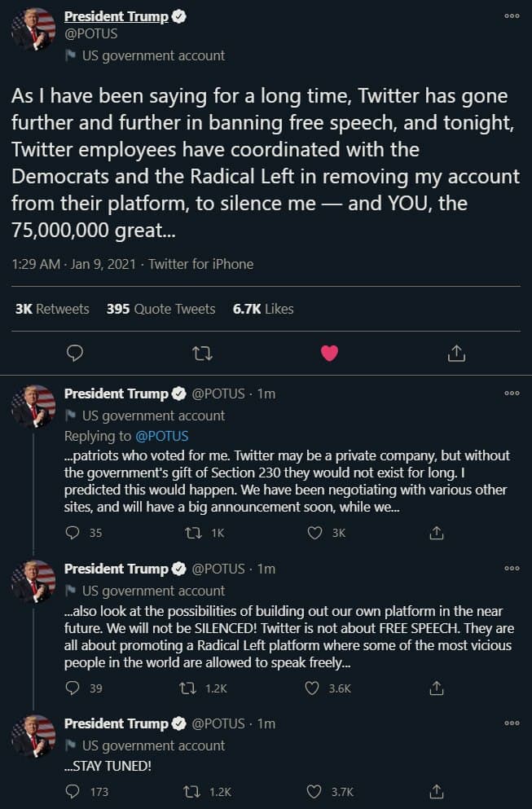The image size is (532, 809).
Task: Click the reply icon on main tweet
Action: [75, 353]
